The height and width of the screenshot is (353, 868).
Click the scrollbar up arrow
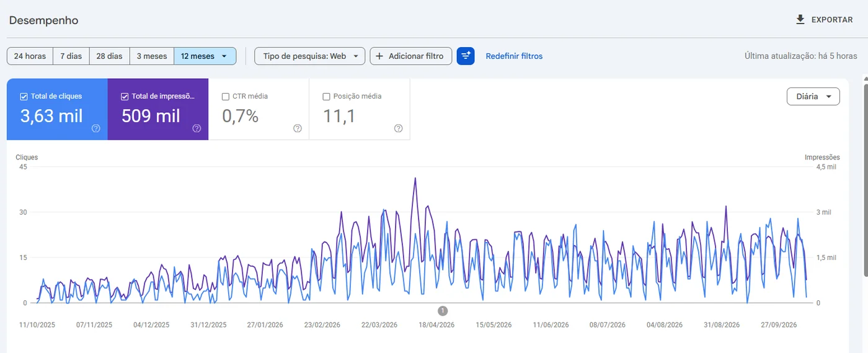[x=866, y=78]
